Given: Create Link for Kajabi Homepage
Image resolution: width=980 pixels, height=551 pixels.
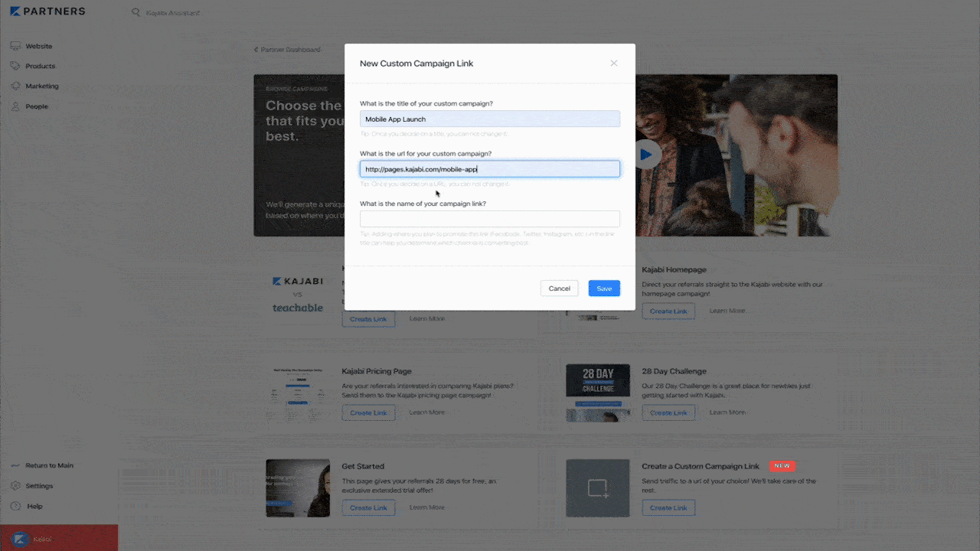Looking at the screenshot, I should click(x=668, y=311).
